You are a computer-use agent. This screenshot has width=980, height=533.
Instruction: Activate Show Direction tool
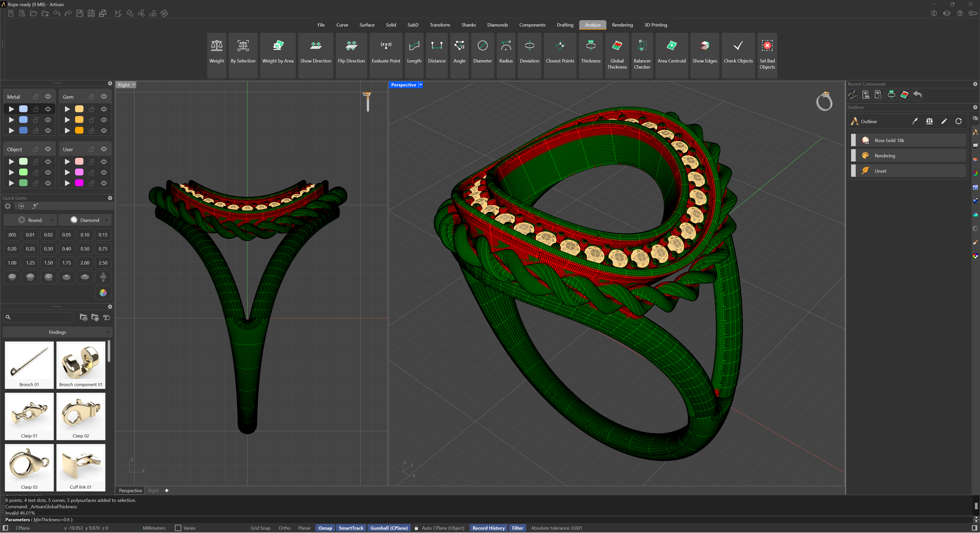(315, 56)
